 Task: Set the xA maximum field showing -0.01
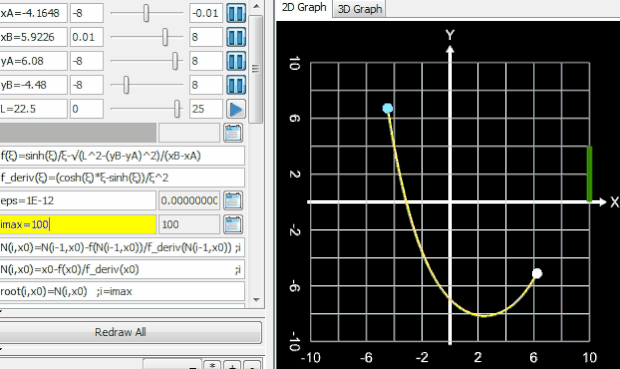tap(206, 13)
